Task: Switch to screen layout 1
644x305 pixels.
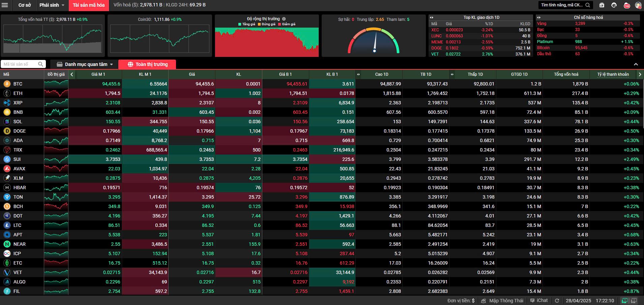Action: point(625,301)
